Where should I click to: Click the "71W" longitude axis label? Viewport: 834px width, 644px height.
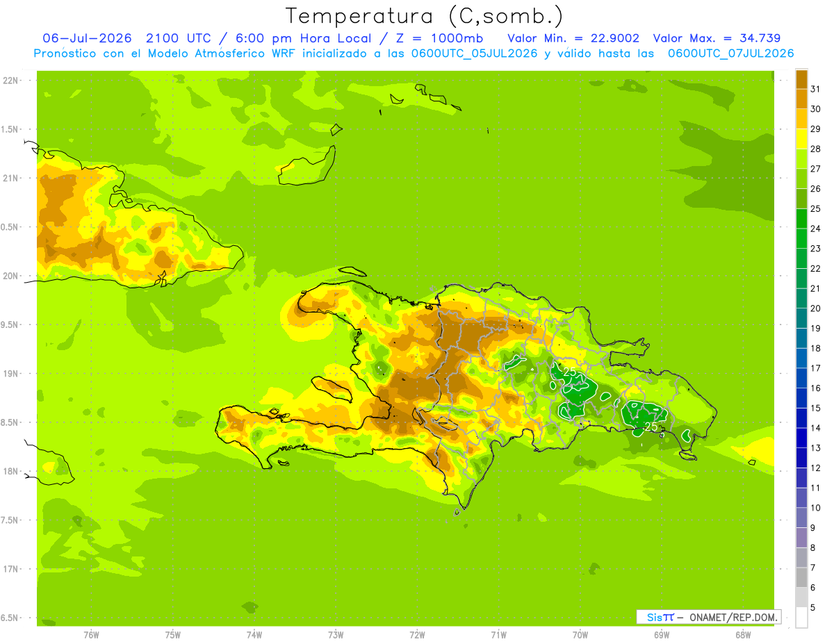[498, 635]
